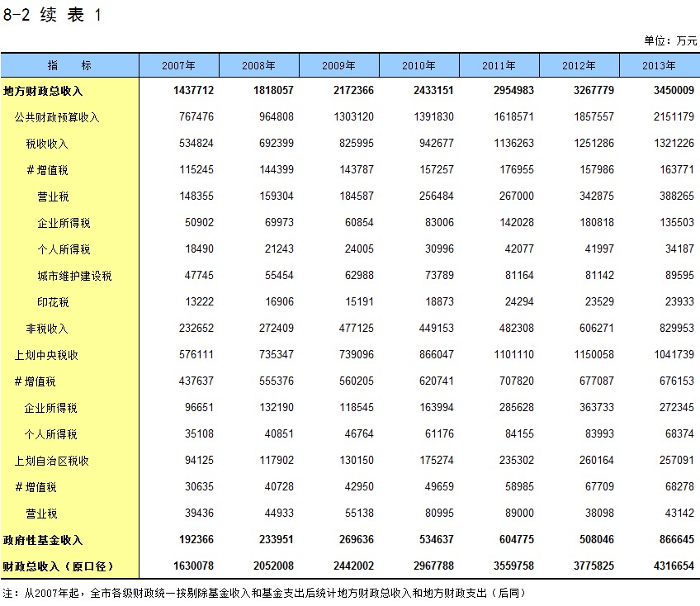This screenshot has height=606, width=700.
Task: Click the 地方财政总收入 row label
Action: [x=43, y=91]
